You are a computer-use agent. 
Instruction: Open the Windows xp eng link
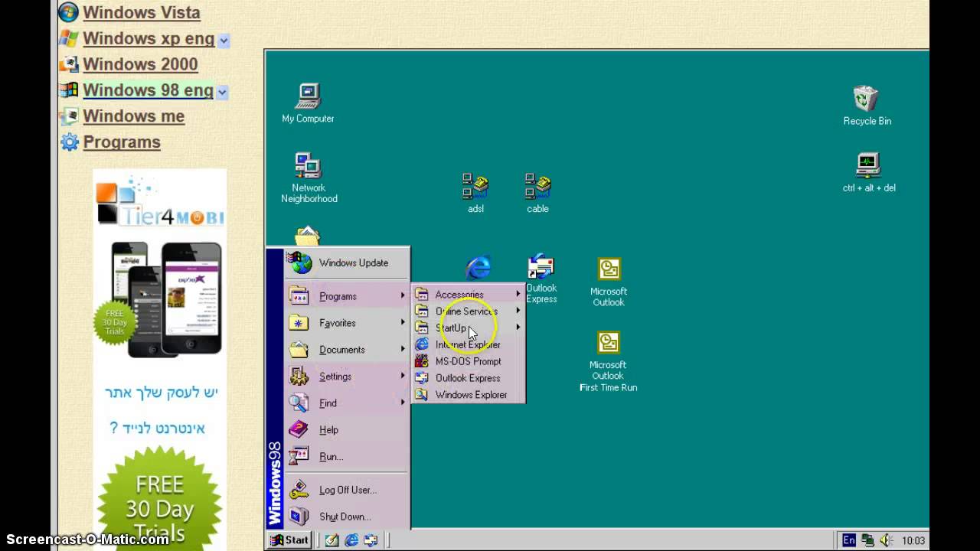149,38
